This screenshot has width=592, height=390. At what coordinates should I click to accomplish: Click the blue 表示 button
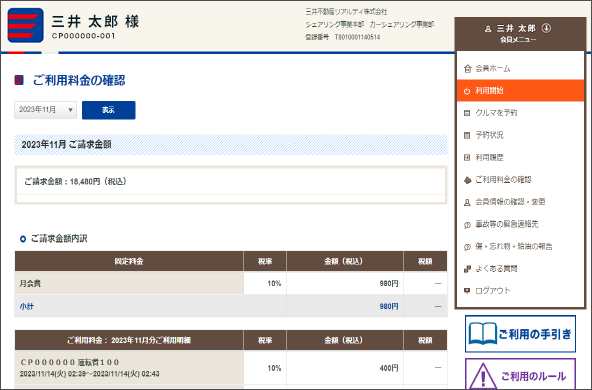[x=109, y=110]
